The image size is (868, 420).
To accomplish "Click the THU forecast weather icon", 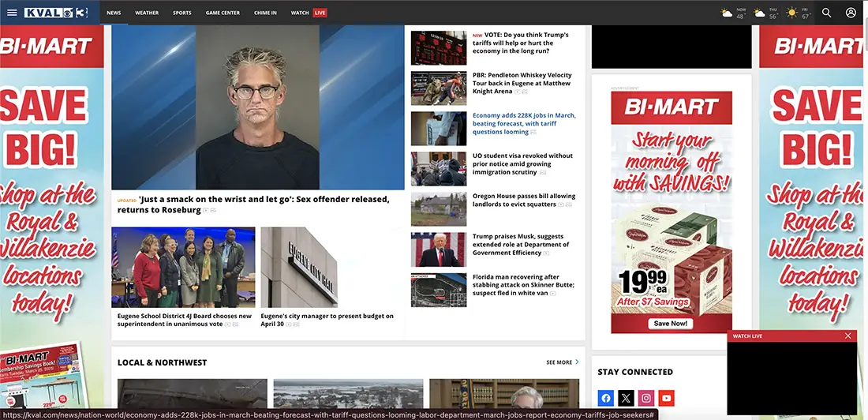I will (759, 13).
